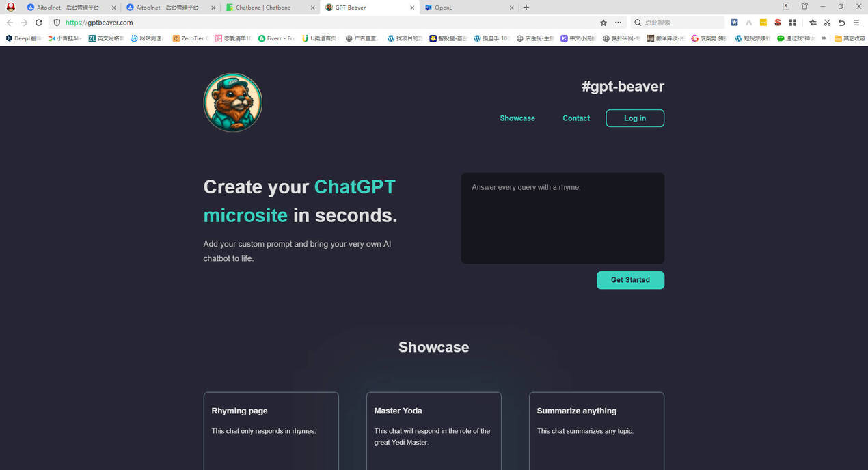This screenshot has width=868, height=470.
Task: Bookmark this page with the star icon
Action: point(603,23)
